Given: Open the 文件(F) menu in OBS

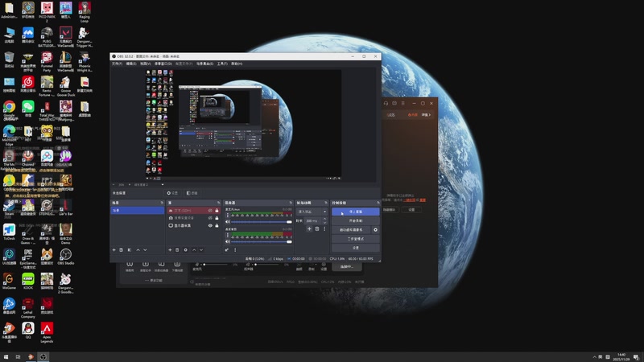Looking at the screenshot, I should tap(117, 64).
